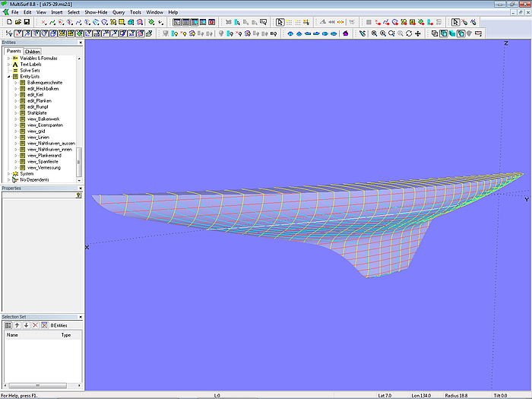Click the Zoom In magnifier icon

(x=382, y=33)
